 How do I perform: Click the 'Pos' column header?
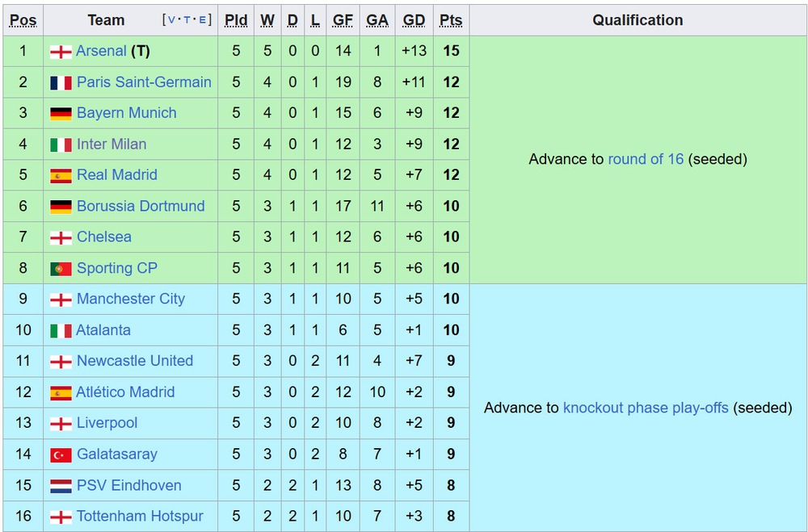click(23, 20)
